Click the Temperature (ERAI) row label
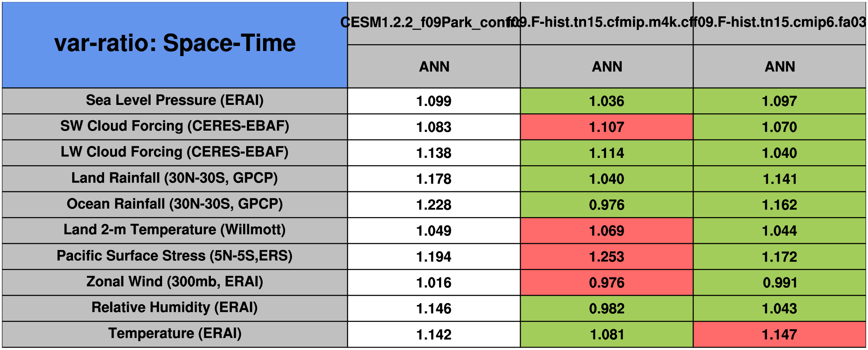This screenshot has width=868, height=350. point(175,334)
